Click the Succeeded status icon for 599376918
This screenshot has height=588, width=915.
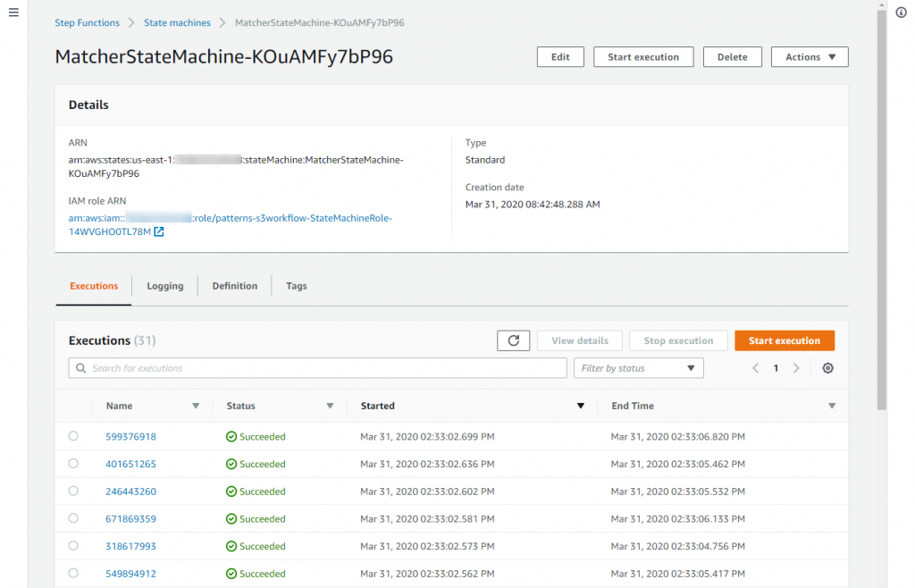pos(233,436)
